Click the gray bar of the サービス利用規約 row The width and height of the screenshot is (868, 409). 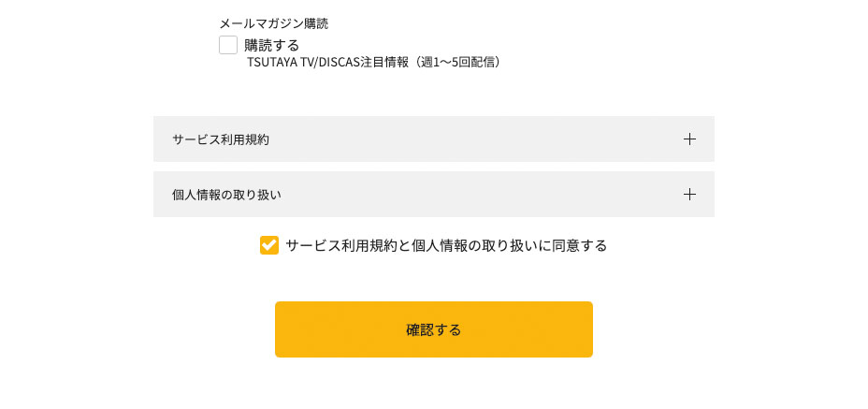point(468,139)
